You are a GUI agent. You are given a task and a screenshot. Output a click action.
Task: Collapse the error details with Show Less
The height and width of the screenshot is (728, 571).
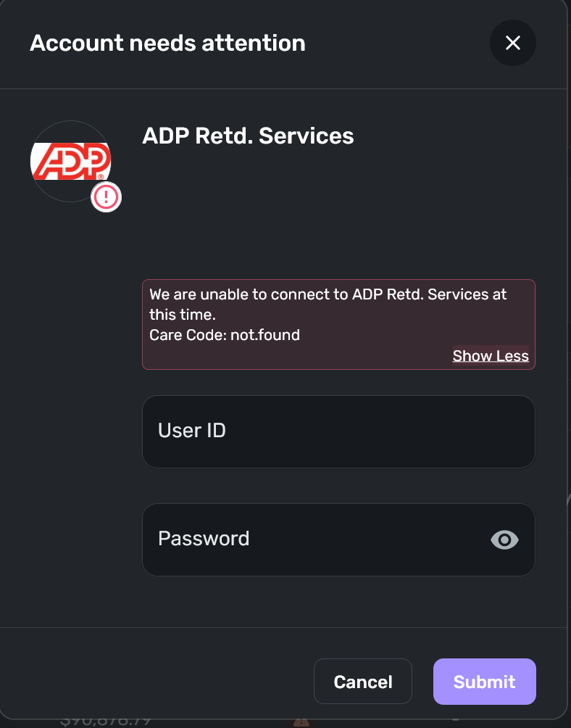point(491,356)
